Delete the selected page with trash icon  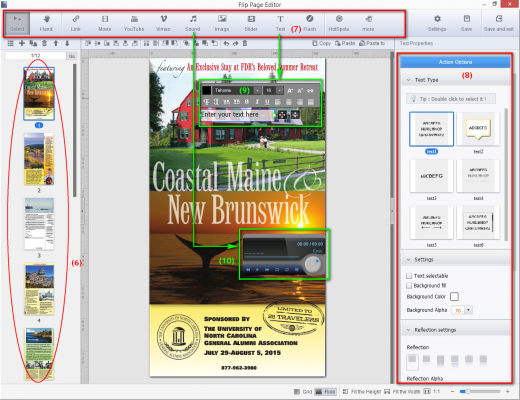coord(44,43)
